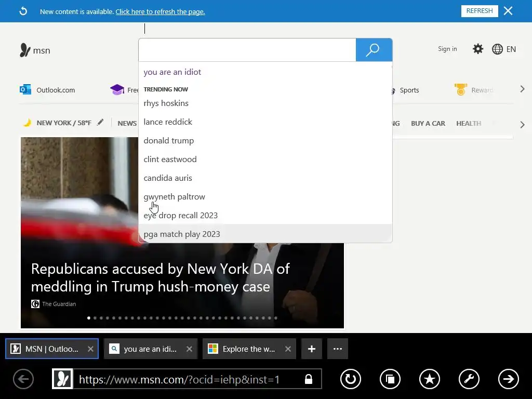Close the 'you are an idi...' tab
Image resolution: width=532 pixels, height=399 pixels.
(189, 349)
